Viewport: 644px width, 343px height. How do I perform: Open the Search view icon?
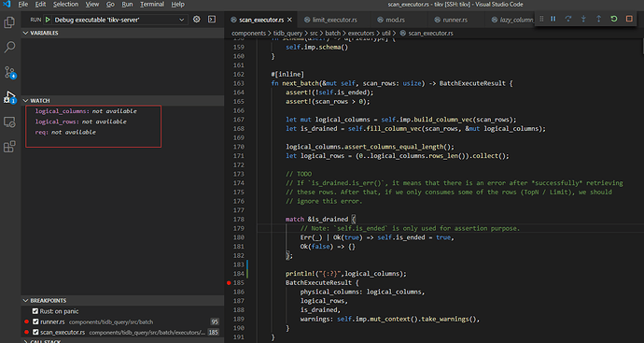pos(9,47)
